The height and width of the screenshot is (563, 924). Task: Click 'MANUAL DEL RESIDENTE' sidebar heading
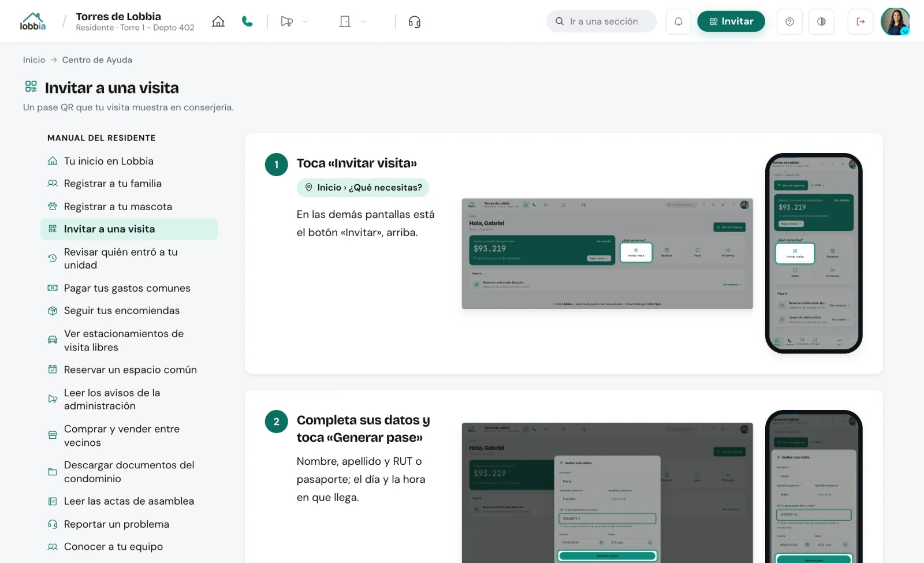coord(102,138)
